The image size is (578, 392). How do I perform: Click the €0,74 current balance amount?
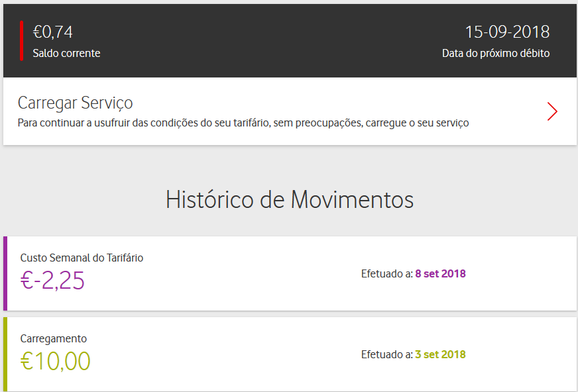[53, 32]
